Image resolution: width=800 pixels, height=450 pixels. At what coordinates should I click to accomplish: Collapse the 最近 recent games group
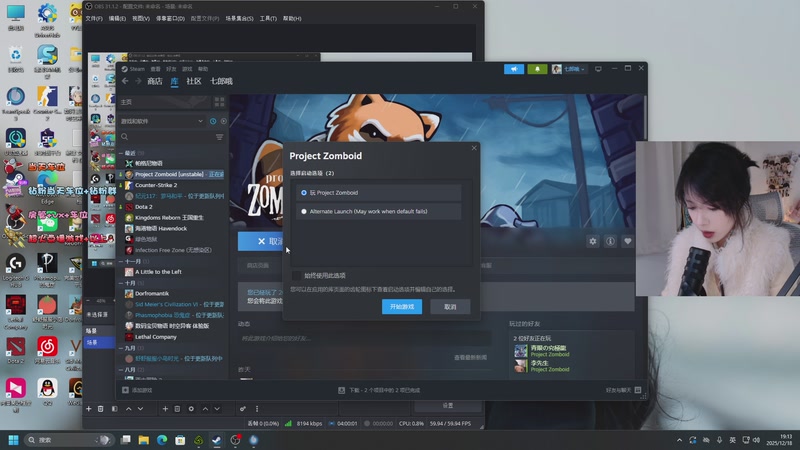(x=121, y=153)
